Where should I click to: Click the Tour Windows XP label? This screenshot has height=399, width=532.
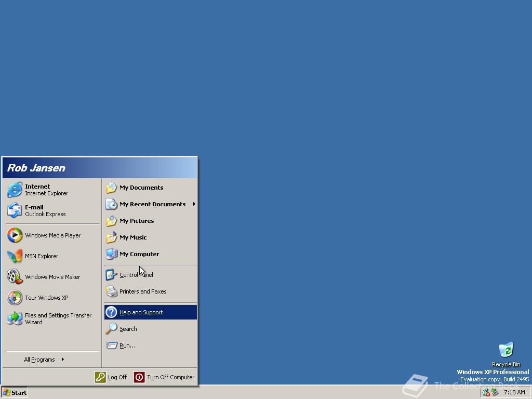46,298
